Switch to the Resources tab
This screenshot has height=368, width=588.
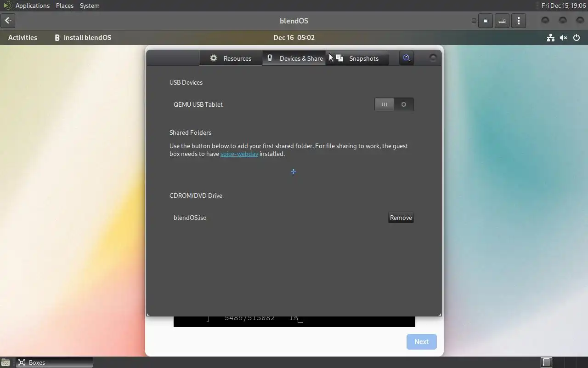tap(231, 58)
